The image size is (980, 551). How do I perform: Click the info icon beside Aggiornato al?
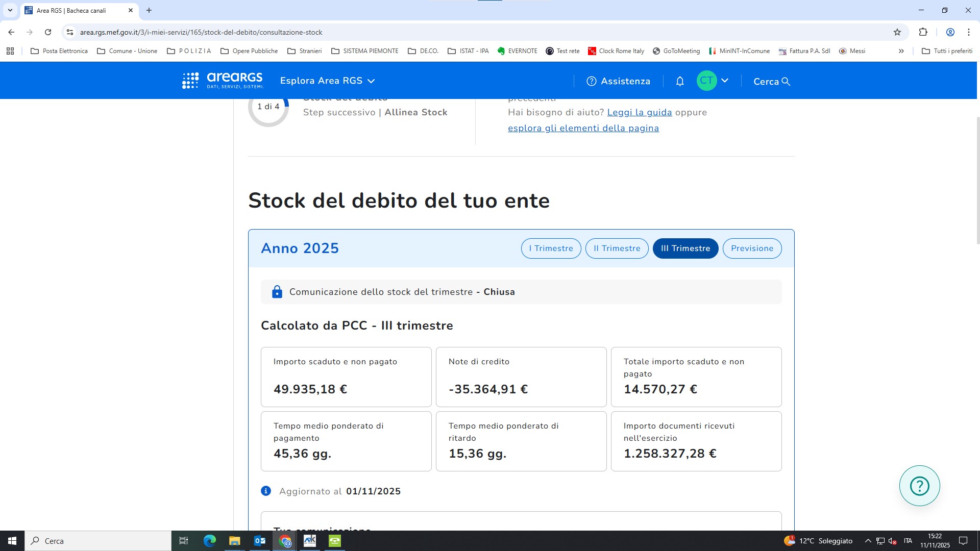(266, 491)
